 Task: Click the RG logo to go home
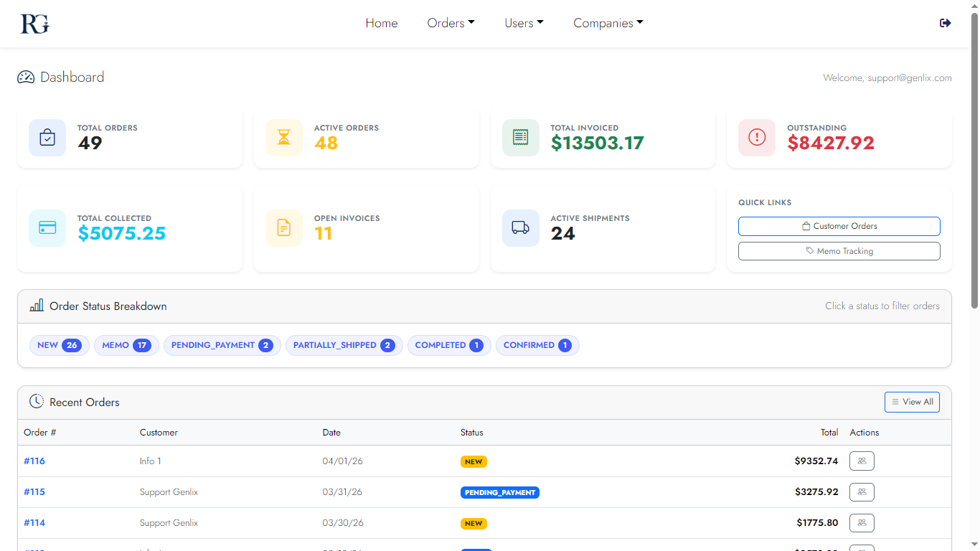(34, 22)
